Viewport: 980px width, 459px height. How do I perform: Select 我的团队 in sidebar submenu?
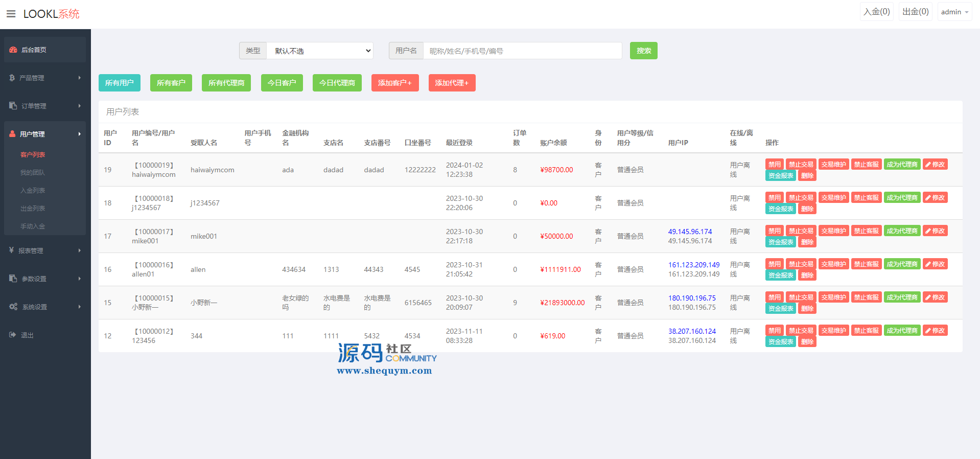pyautogui.click(x=33, y=172)
